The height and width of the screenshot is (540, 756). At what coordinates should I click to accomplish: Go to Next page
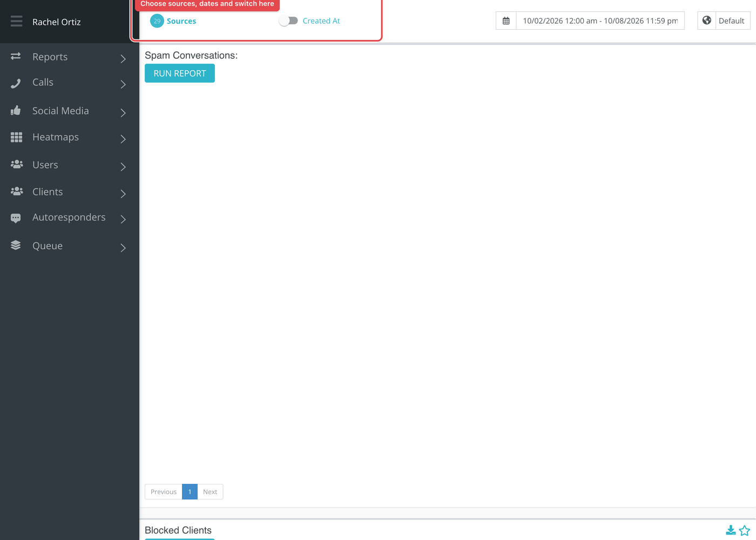point(210,492)
